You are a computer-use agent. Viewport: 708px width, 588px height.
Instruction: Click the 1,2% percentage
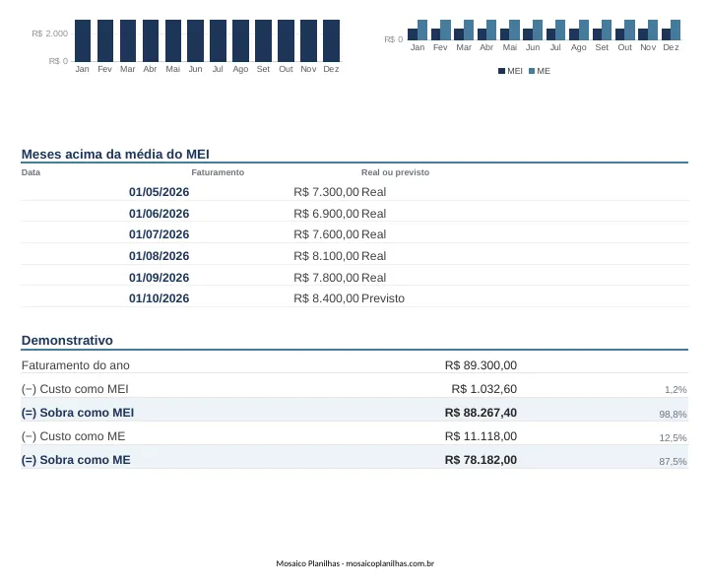676,390
